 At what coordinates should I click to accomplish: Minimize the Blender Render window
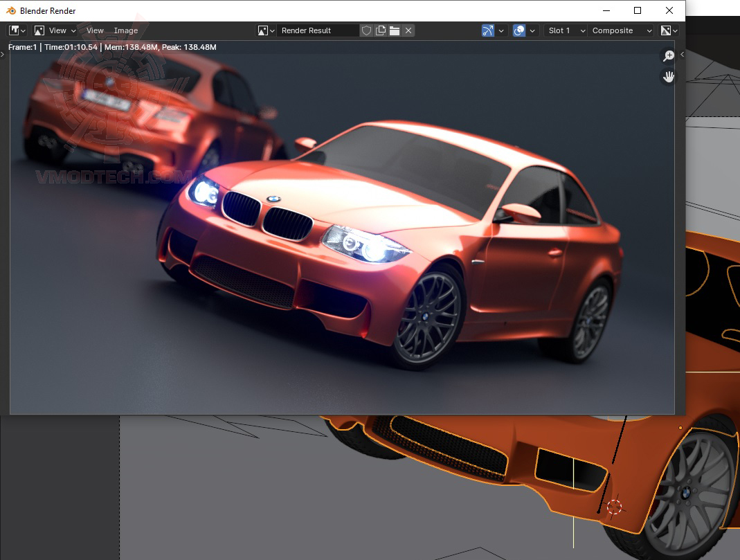point(606,10)
